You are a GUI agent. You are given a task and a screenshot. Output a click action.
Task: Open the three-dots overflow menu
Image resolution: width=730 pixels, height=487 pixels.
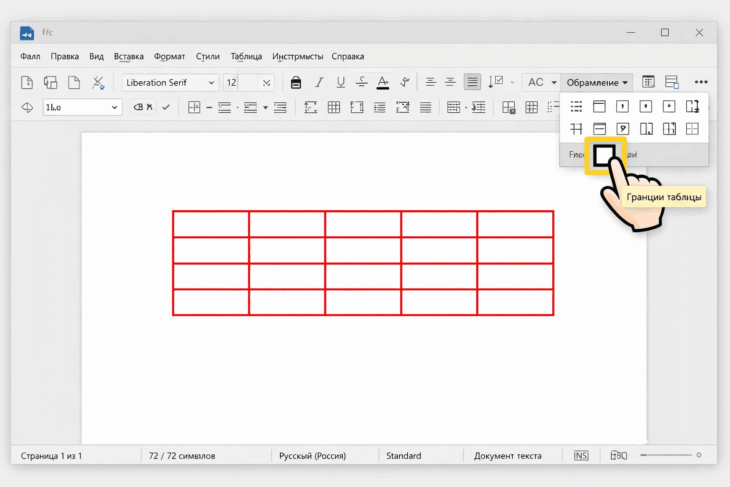coord(701,82)
